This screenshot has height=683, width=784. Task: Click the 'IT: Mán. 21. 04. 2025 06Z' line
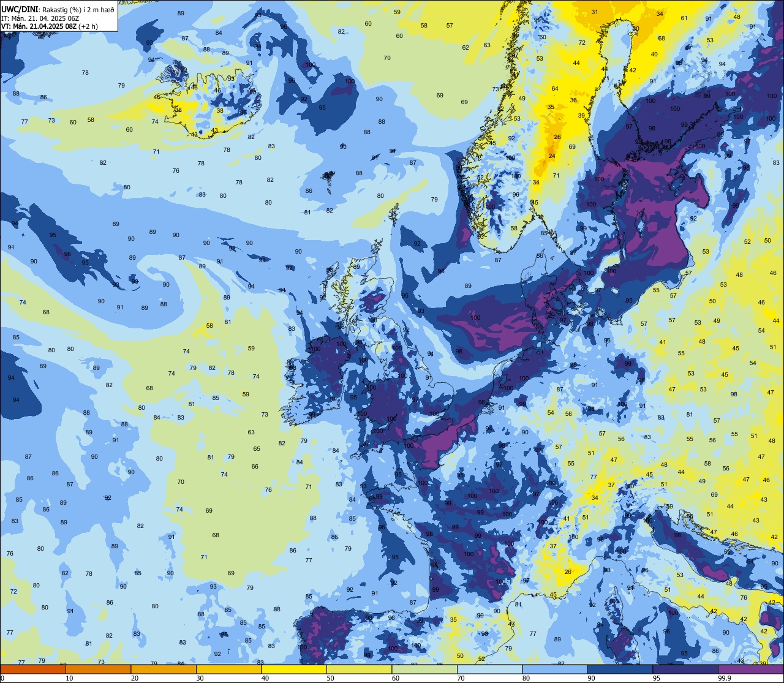(x=42, y=18)
